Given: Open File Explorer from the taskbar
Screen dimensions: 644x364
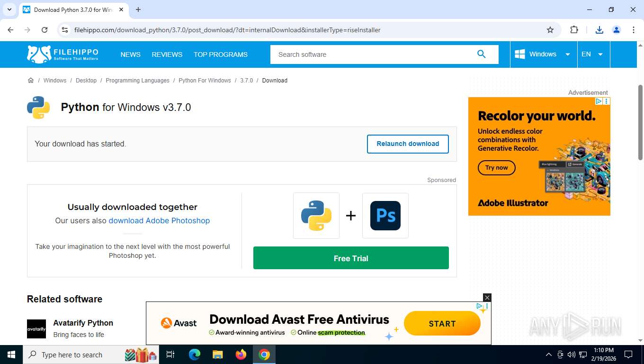Looking at the screenshot, I should coord(217,355).
